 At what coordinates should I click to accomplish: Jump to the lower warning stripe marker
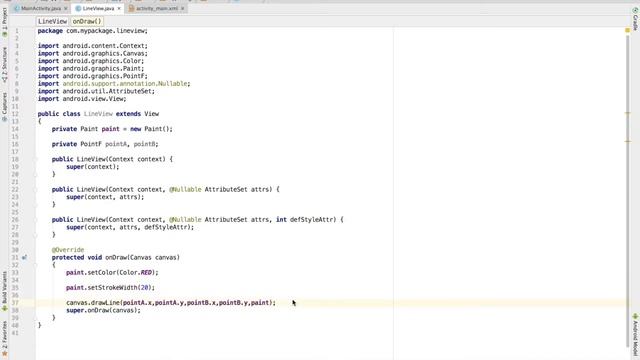pyautogui.click(x=628, y=141)
